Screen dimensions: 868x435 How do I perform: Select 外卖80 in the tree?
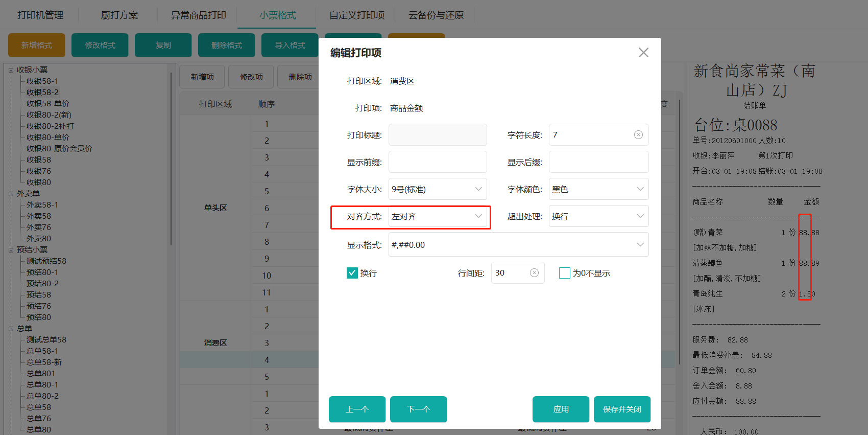point(39,239)
